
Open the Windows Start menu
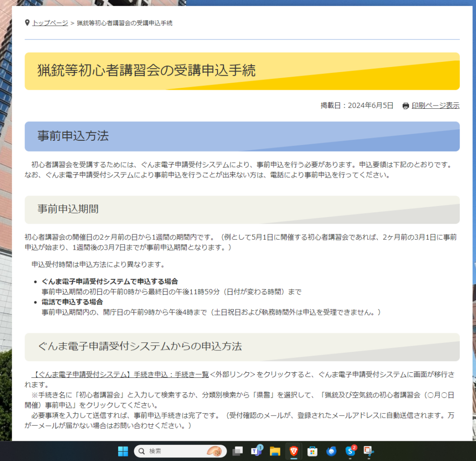click(123, 451)
